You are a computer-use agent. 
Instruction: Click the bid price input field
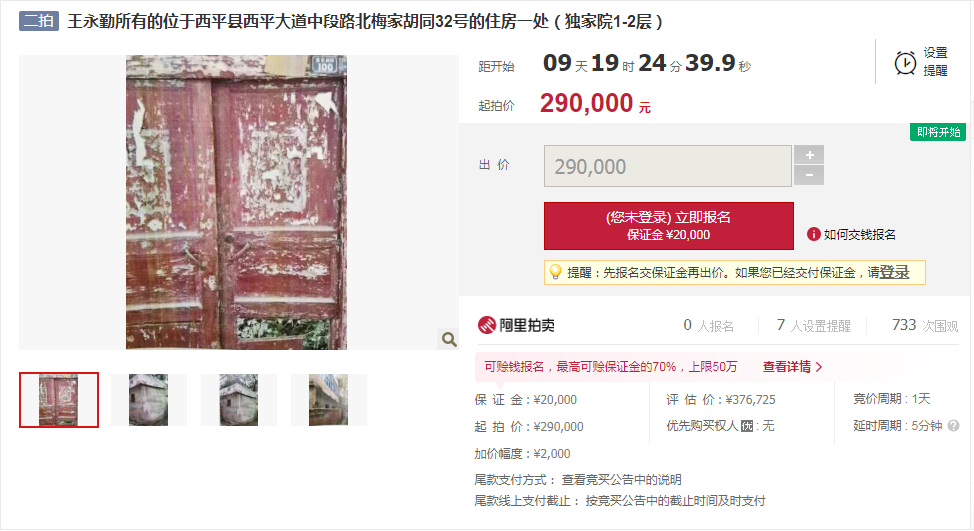(x=668, y=166)
